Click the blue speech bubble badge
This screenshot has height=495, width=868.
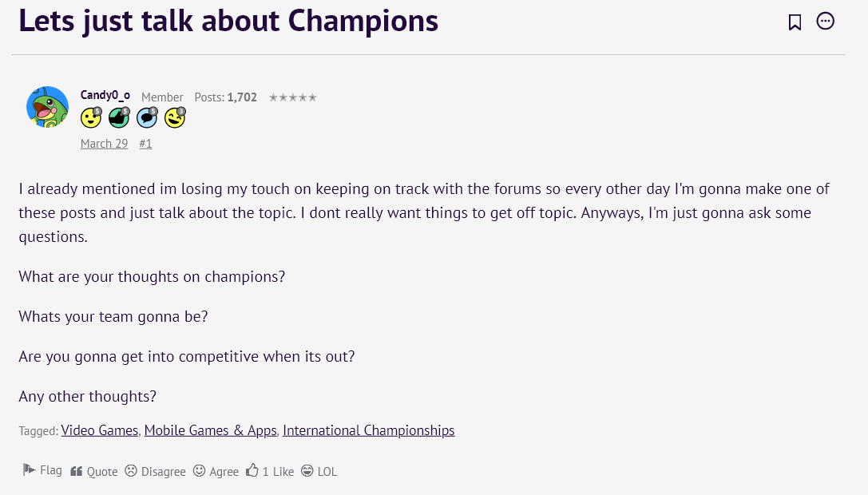tap(147, 118)
